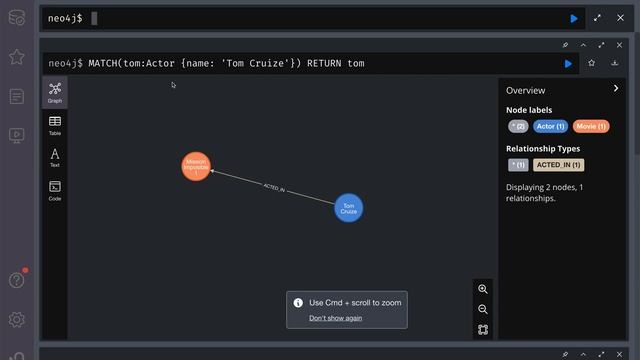The height and width of the screenshot is (360, 640).
Task: Click Don't show again link
Action: tap(336, 318)
